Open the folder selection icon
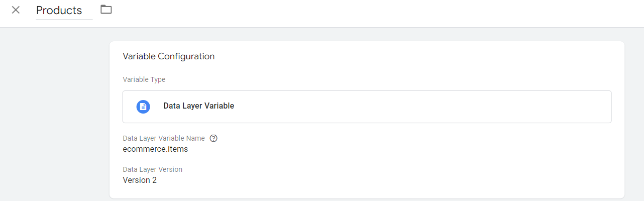The width and height of the screenshot is (644, 201). pos(106,9)
